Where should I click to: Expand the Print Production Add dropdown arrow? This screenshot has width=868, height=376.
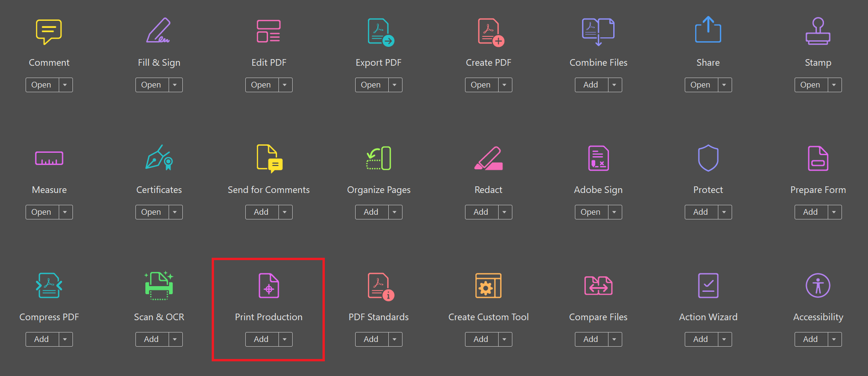[285, 340]
